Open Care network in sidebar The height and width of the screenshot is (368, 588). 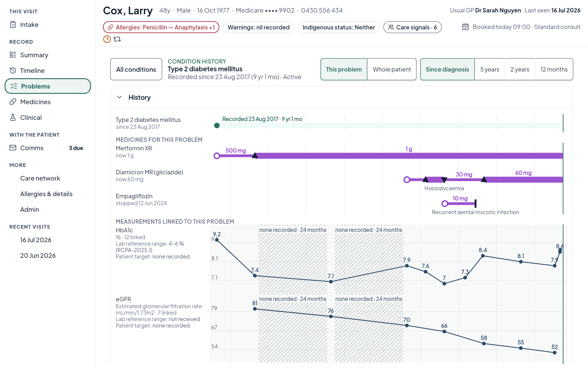[40, 178]
